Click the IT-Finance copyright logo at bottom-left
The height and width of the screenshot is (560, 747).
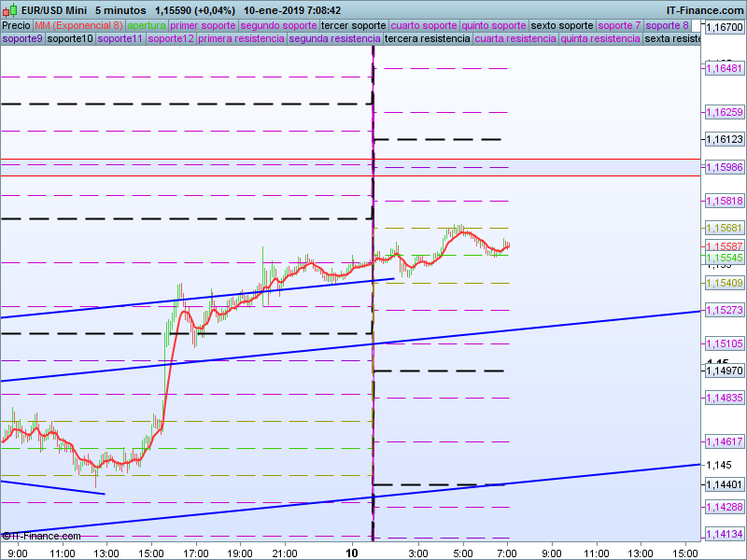[x=32, y=536]
